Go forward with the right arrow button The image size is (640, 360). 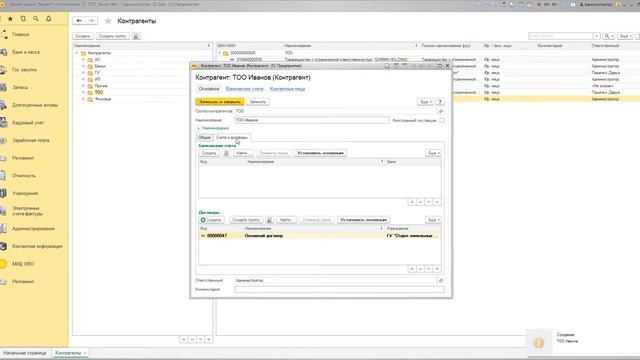tap(91, 20)
